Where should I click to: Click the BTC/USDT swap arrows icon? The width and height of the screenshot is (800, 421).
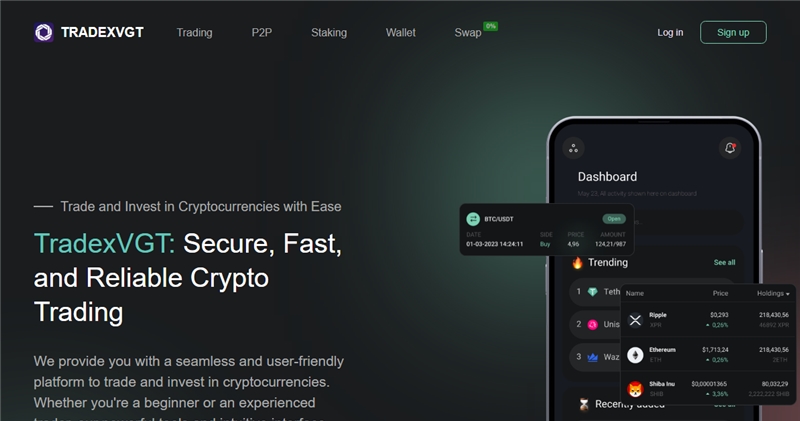pyautogui.click(x=473, y=219)
